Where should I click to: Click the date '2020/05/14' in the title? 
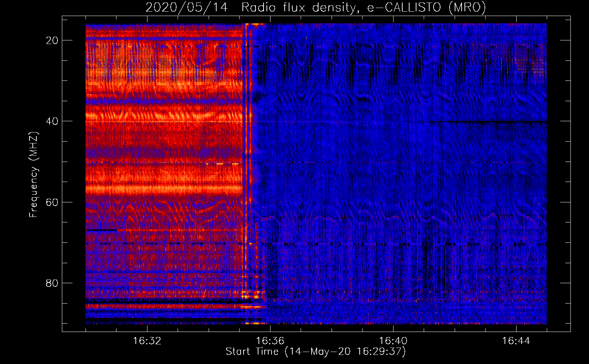pyautogui.click(x=187, y=8)
